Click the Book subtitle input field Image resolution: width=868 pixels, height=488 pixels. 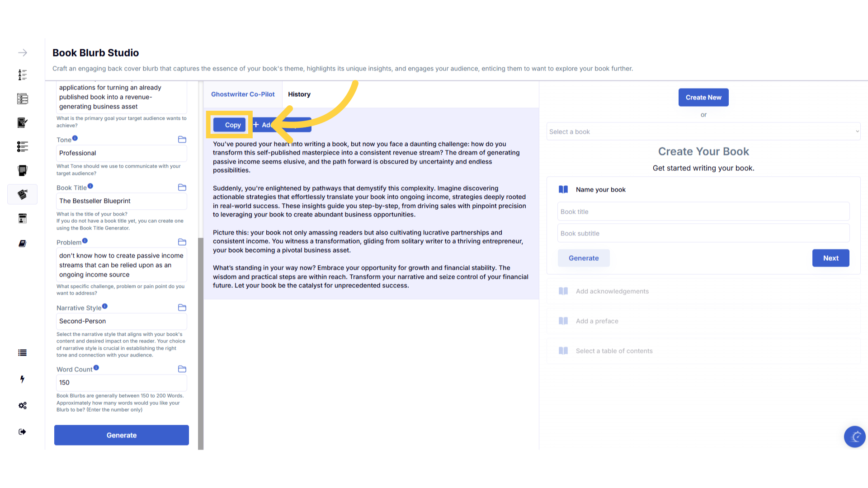pos(703,234)
